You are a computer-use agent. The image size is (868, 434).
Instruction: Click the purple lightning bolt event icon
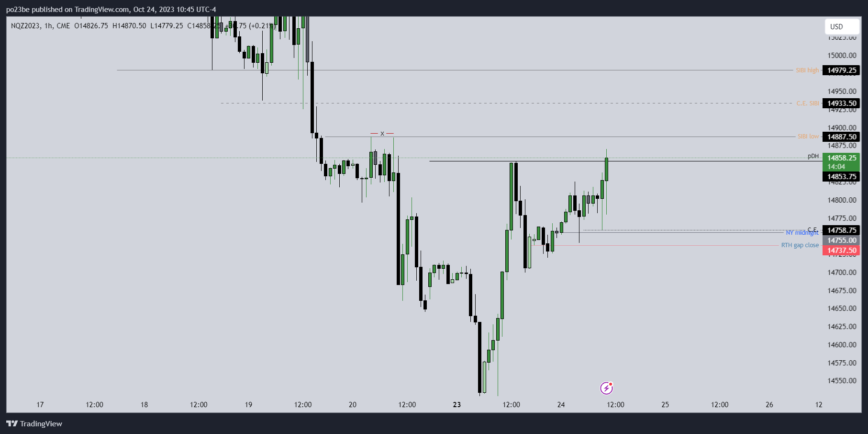coord(606,388)
